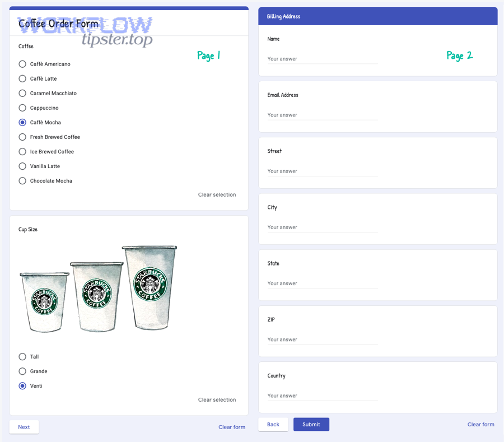The image size is (504, 442).
Task: Focus the Street answer field
Action: (323, 171)
